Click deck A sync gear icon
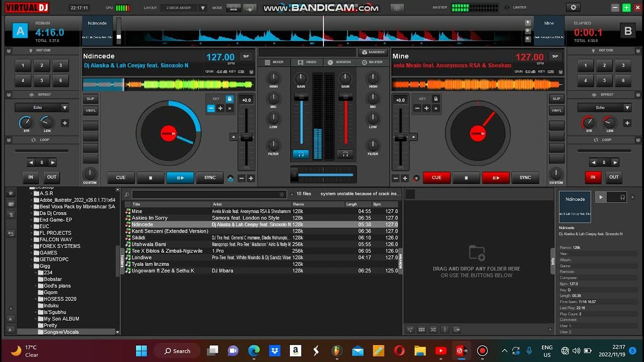 point(230,178)
